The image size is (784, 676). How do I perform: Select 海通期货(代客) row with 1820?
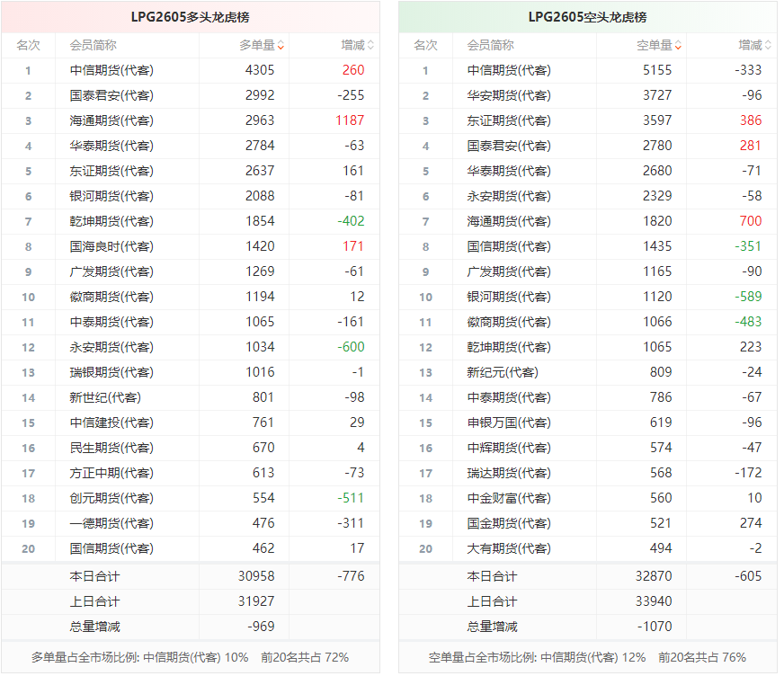588,221
